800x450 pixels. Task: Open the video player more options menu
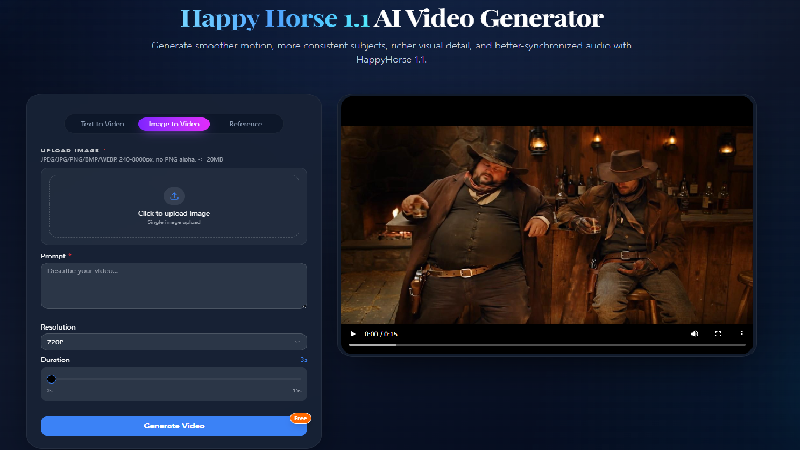[x=741, y=334]
